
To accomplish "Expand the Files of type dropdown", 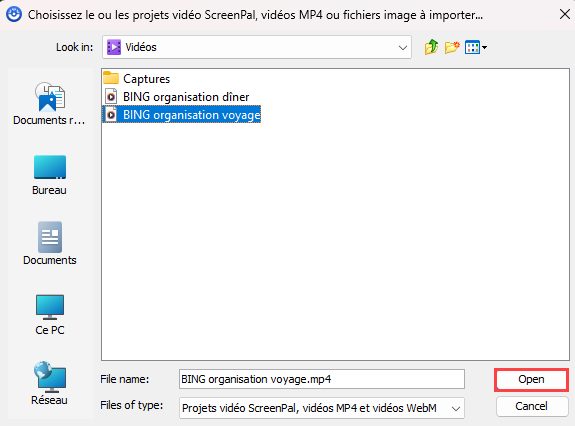I will point(456,408).
